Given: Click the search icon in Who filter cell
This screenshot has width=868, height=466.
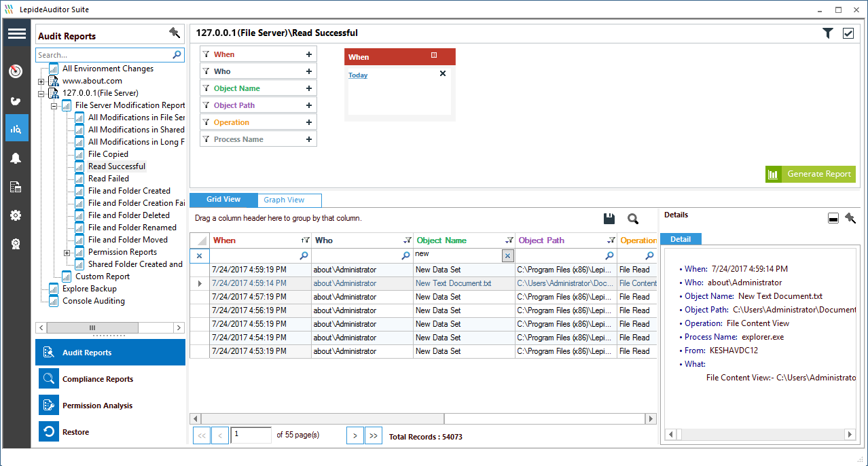Looking at the screenshot, I should coord(405,255).
